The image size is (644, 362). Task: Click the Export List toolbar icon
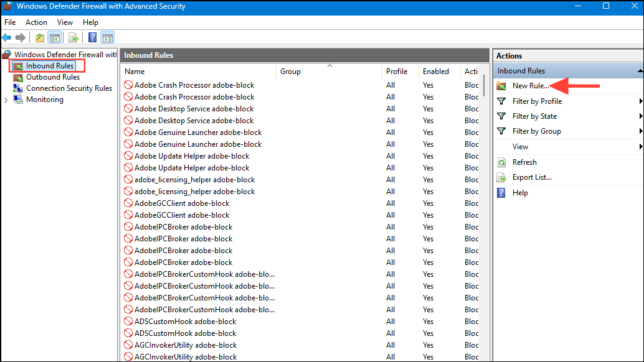tap(73, 38)
